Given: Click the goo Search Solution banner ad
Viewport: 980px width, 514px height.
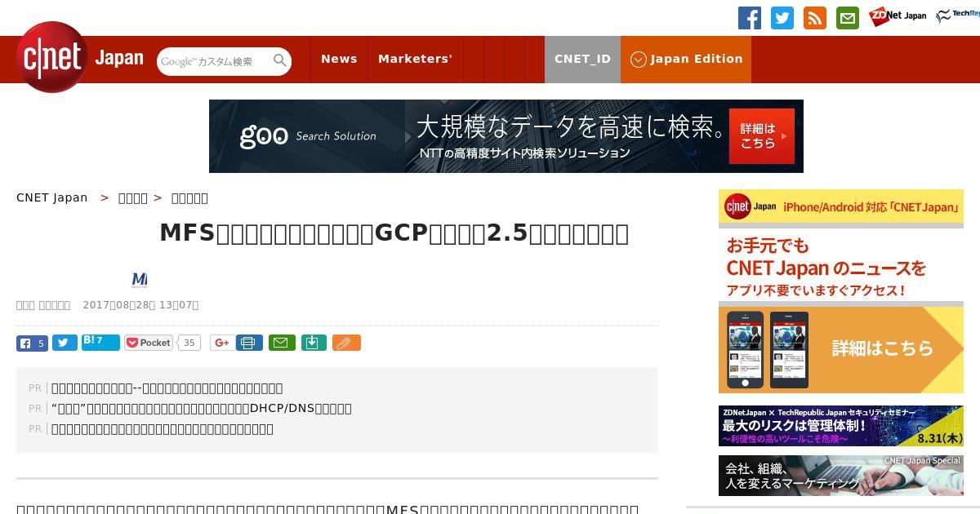Looking at the screenshot, I should [506, 136].
